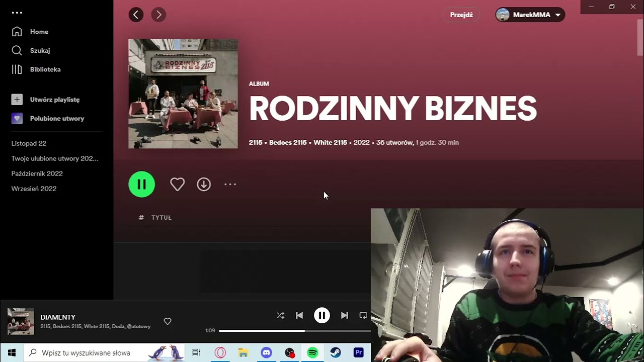Open Premiere Pro from the taskbar
Viewport: 644px width, 362px height.
pos(359,352)
